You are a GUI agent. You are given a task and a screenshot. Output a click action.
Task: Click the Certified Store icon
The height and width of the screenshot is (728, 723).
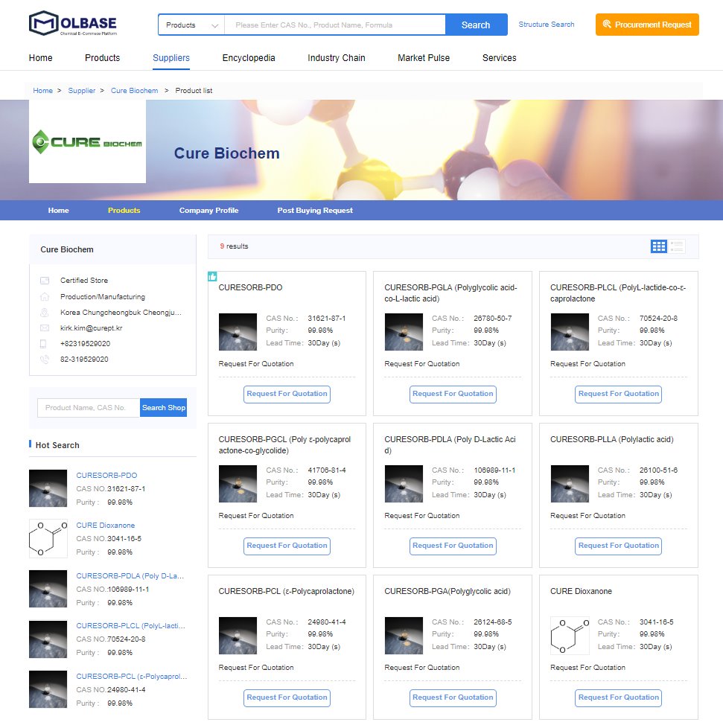point(45,281)
